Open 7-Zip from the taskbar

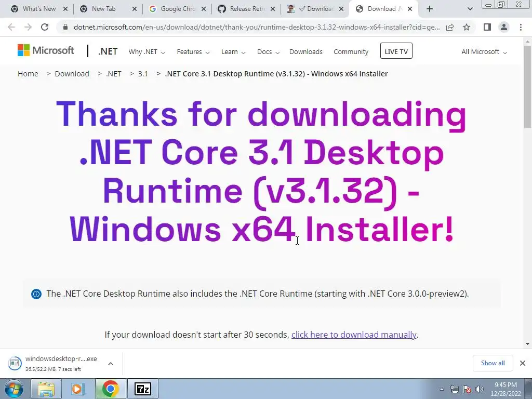142,389
